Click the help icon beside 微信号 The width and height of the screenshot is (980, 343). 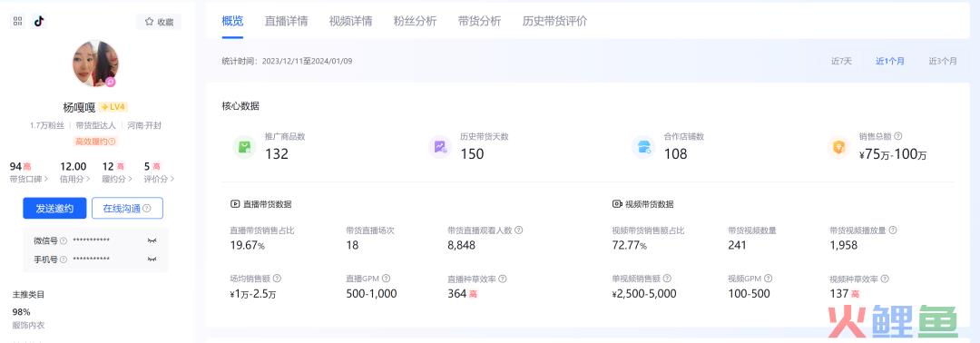coord(64,240)
